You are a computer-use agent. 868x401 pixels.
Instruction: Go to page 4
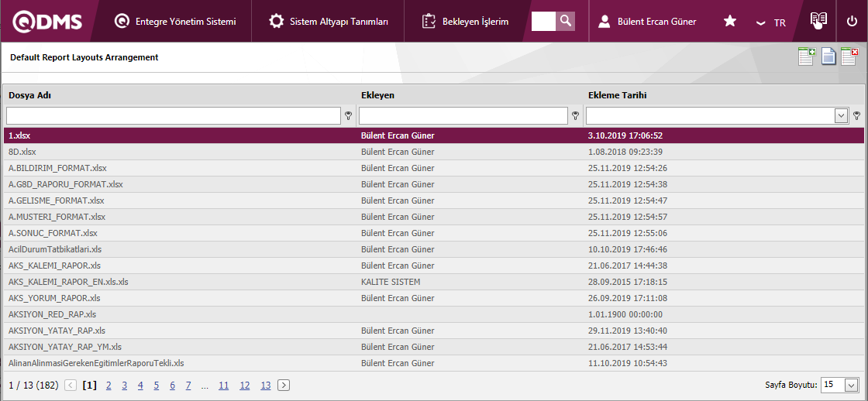point(140,386)
